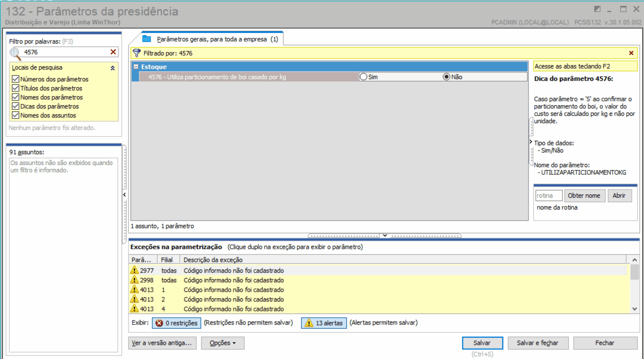644x359 pixels.
Task: Select 'Não' for parameter 4576
Action: [x=447, y=77]
